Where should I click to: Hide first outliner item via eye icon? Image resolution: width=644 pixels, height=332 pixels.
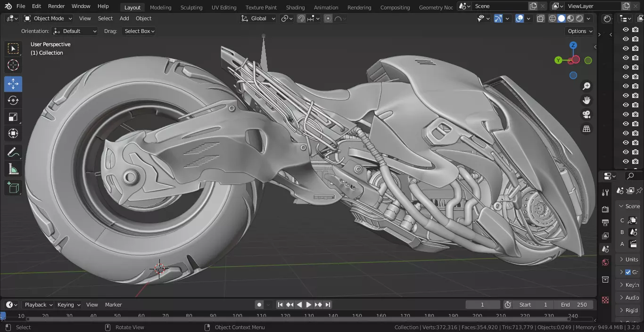tap(626, 29)
